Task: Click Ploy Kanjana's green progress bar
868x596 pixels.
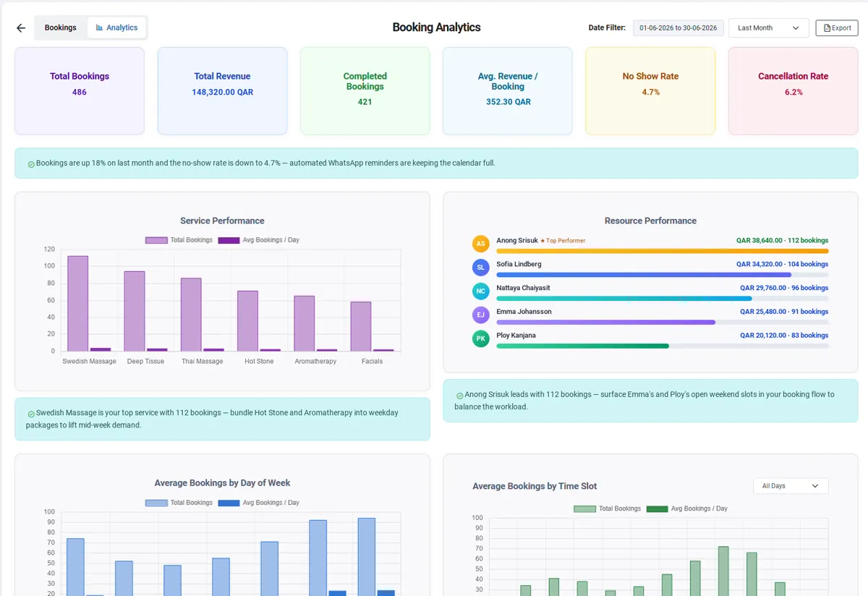Action: [x=582, y=346]
